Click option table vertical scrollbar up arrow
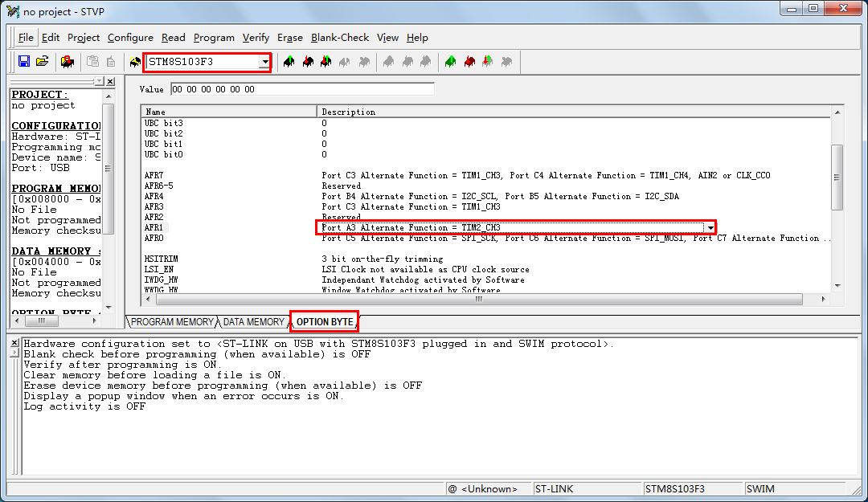Screen dimensions: 868x502 [x=837, y=112]
